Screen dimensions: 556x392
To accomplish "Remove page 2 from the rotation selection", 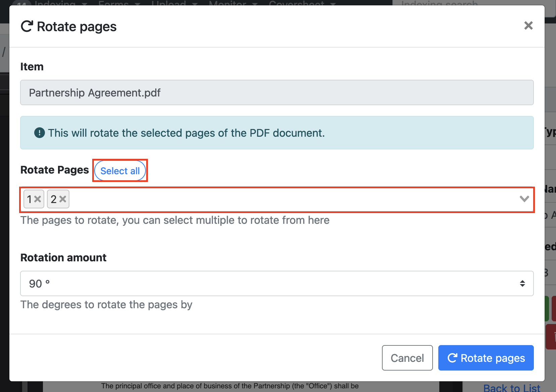I will (x=63, y=199).
